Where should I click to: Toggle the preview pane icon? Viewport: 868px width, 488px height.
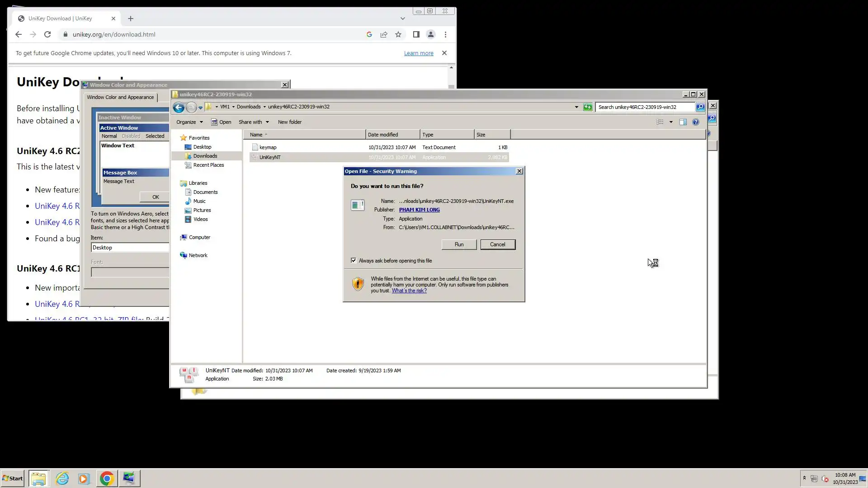pyautogui.click(x=683, y=122)
